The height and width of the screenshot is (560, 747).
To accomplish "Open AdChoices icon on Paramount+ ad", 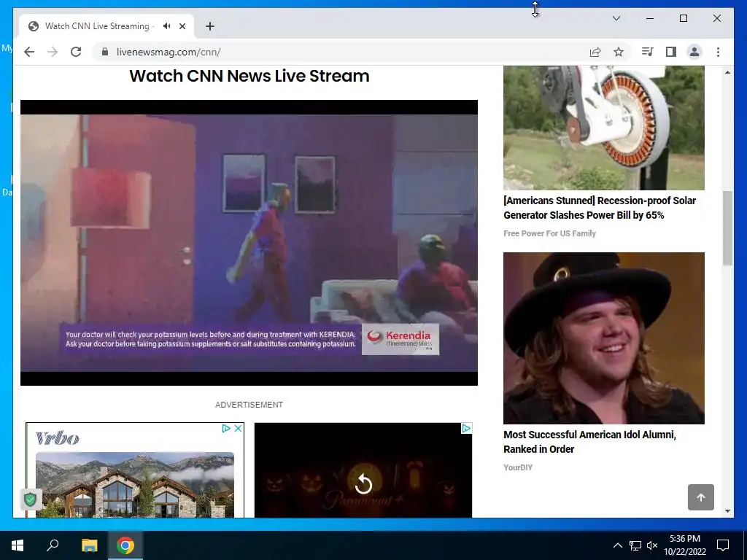I will [466, 429].
